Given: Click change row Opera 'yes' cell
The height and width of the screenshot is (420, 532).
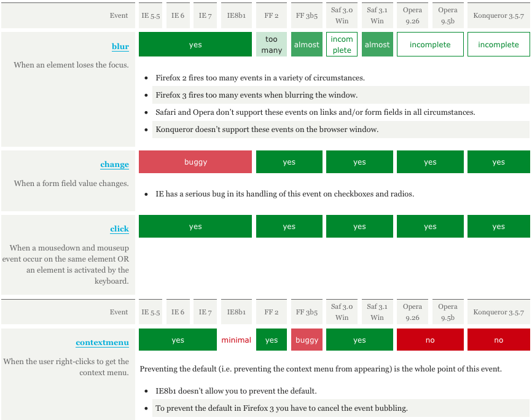Looking at the screenshot, I should point(430,162).
